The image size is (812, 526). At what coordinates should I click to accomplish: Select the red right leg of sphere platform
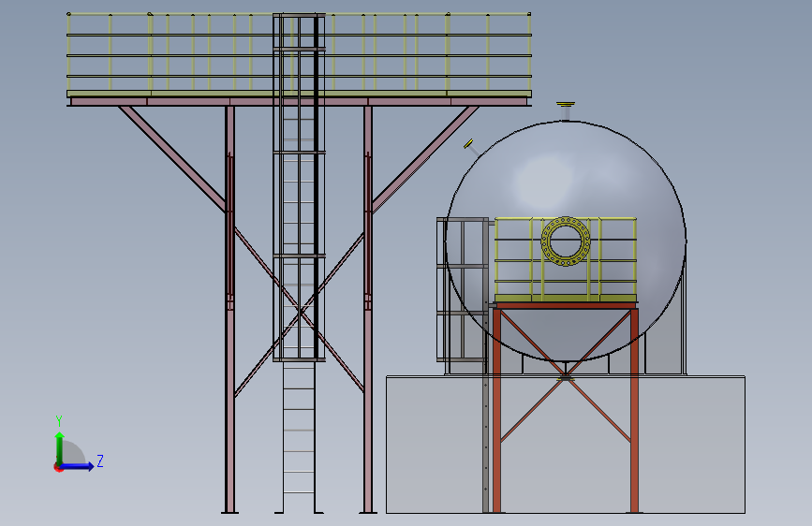pos(634,410)
